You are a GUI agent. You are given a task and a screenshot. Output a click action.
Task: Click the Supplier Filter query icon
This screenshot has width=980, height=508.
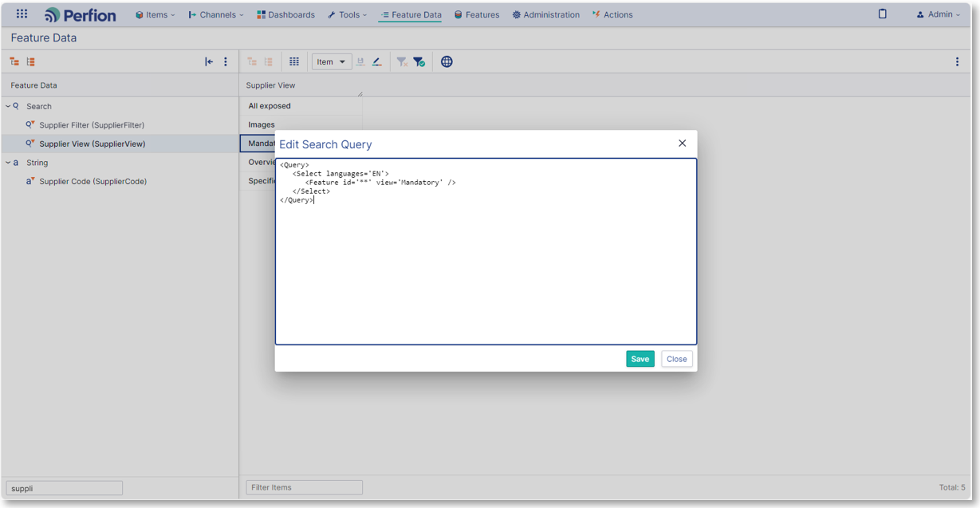tap(30, 124)
